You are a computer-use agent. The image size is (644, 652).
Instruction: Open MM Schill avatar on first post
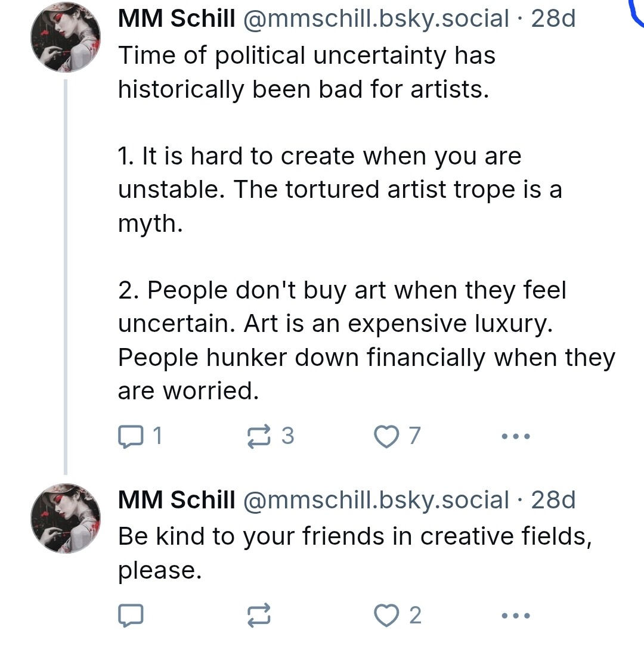coord(65,37)
